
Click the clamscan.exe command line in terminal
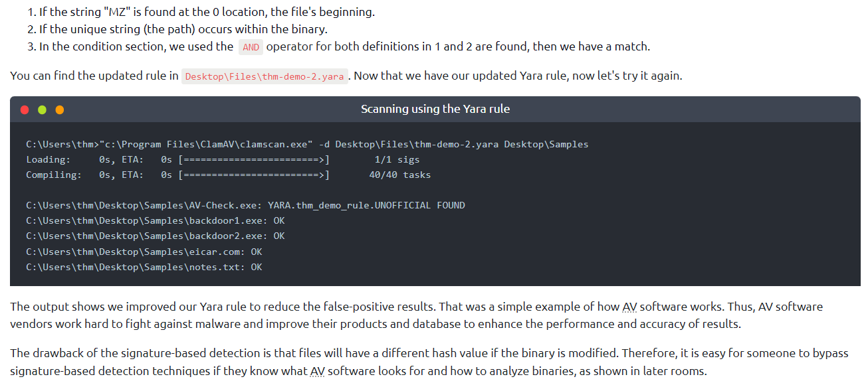click(307, 144)
